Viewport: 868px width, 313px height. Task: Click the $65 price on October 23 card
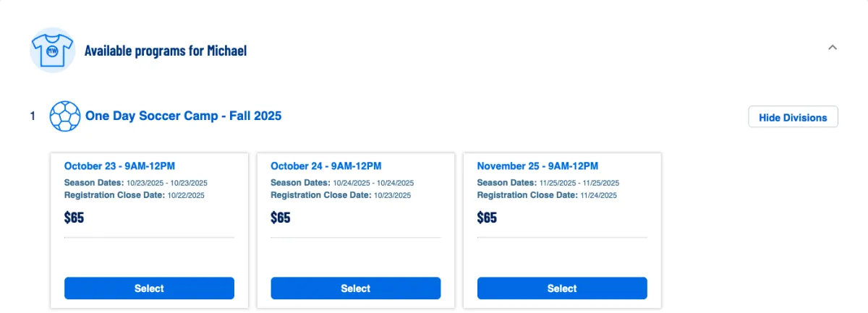coord(75,217)
